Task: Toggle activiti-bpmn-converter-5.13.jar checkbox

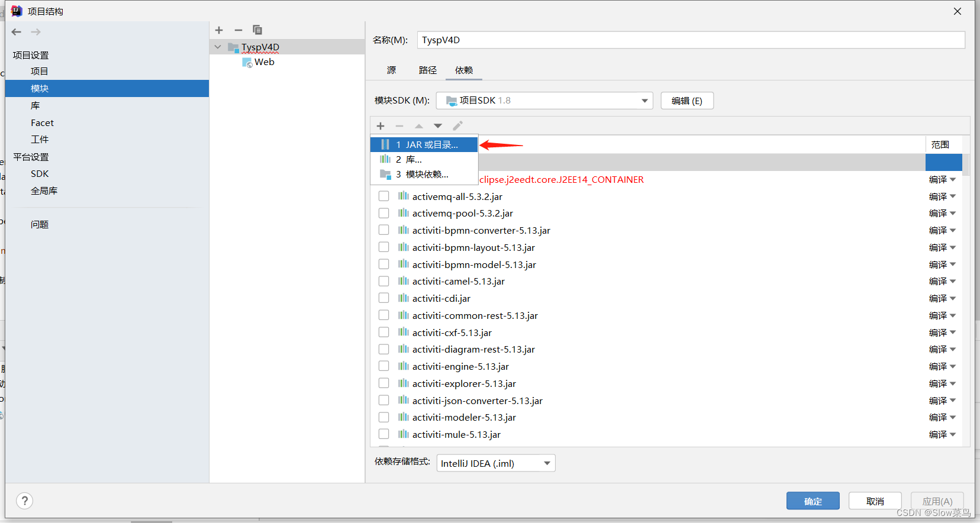Action: tap(384, 230)
